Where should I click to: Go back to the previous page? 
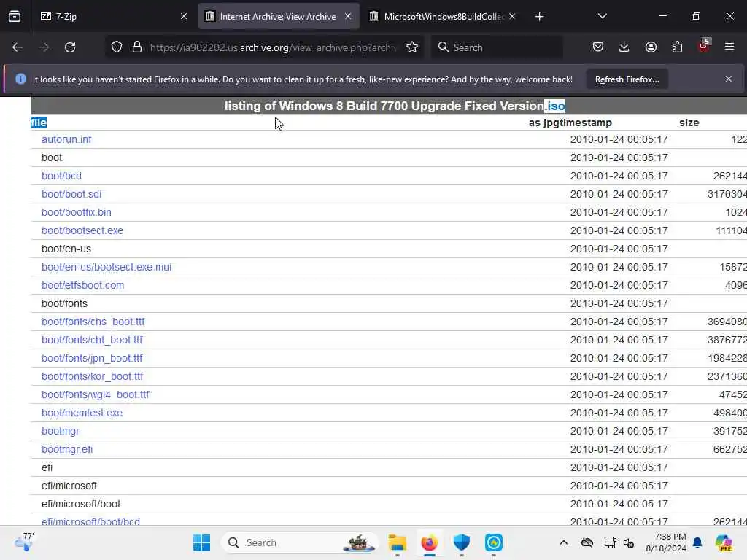18,47
